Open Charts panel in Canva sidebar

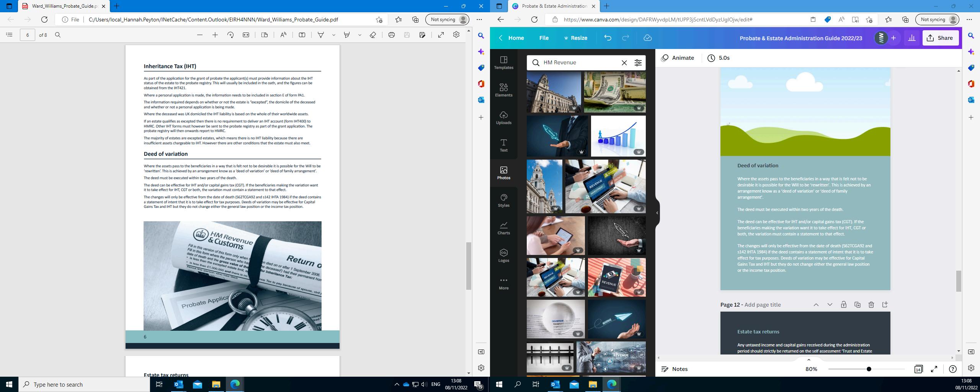click(504, 228)
